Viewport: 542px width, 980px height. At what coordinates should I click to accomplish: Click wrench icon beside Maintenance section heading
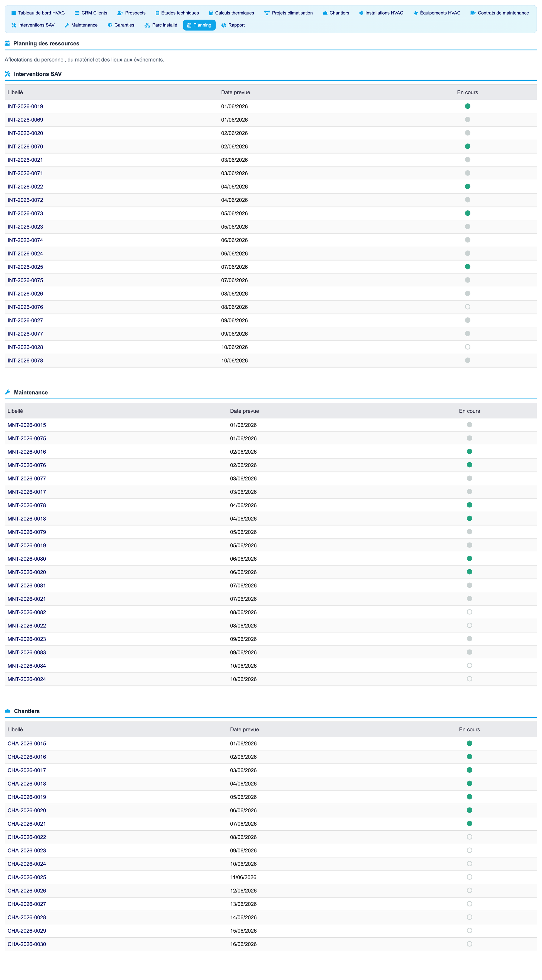click(x=8, y=392)
